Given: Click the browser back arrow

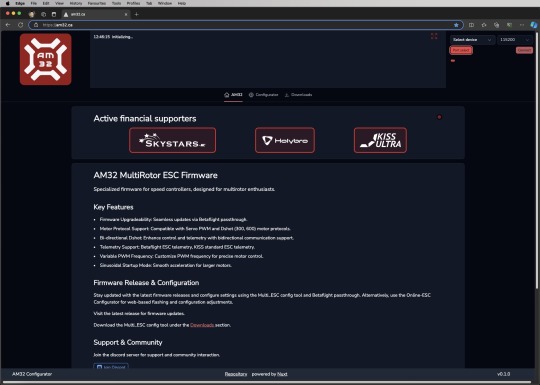Looking at the screenshot, I should click(8, 25).
